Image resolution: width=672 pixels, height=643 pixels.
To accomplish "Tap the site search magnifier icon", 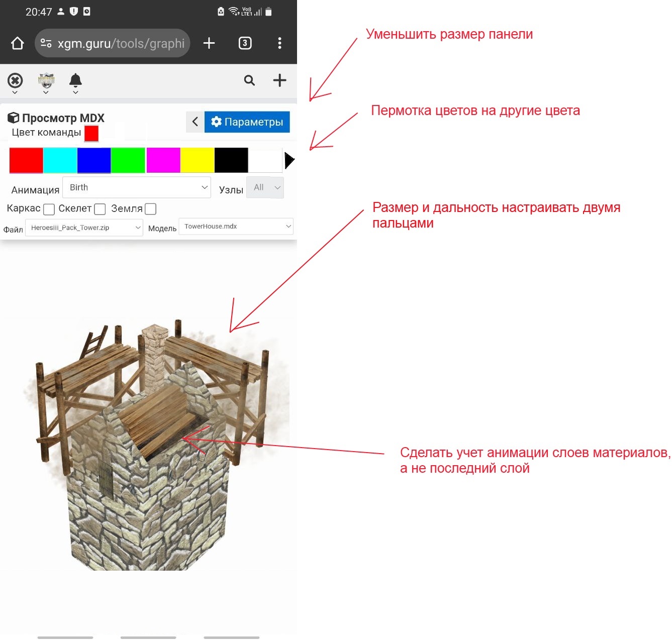I will point(249,80).
